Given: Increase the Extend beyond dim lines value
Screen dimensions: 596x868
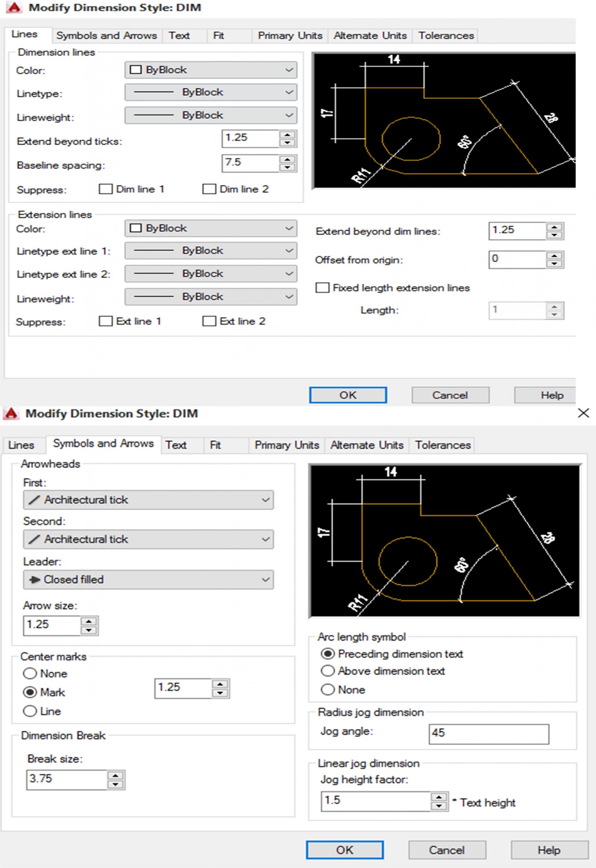Looking at the screenshot, I should point(554,227).
